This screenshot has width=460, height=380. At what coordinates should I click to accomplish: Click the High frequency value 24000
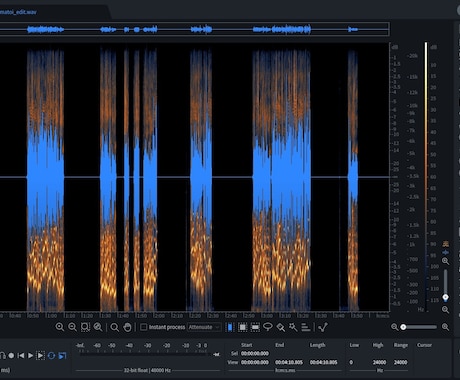pyautogui.click(x=379, y=362)
